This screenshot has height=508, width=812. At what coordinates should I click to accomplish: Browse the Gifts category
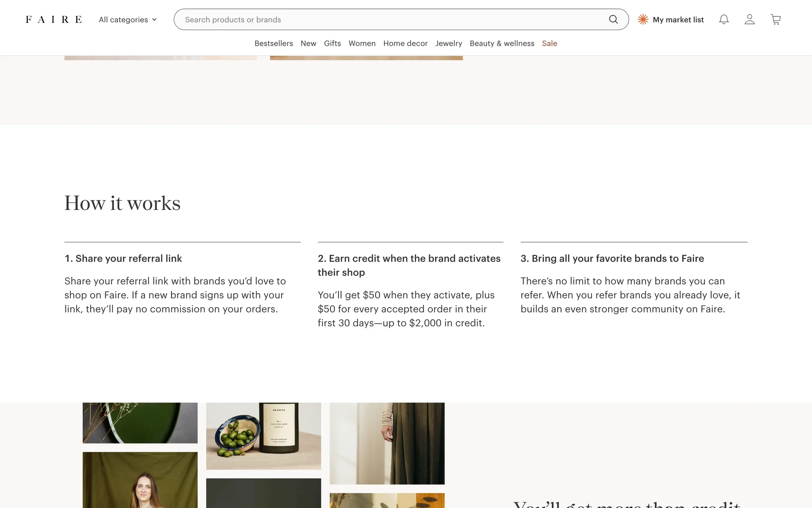332,43
